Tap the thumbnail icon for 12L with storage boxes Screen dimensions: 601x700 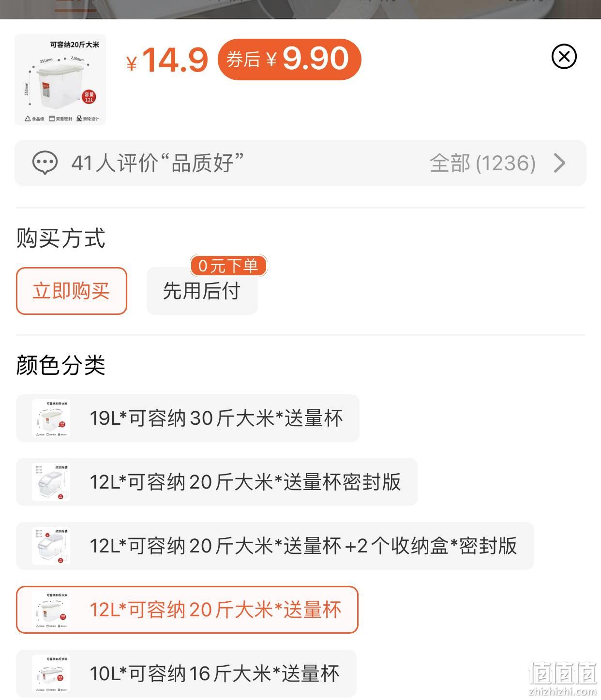51,546
